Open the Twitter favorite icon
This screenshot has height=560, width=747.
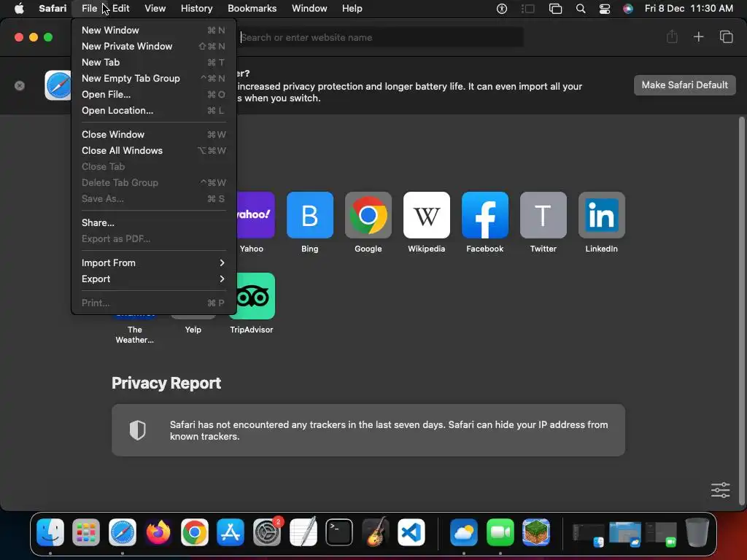pos(543,215)
